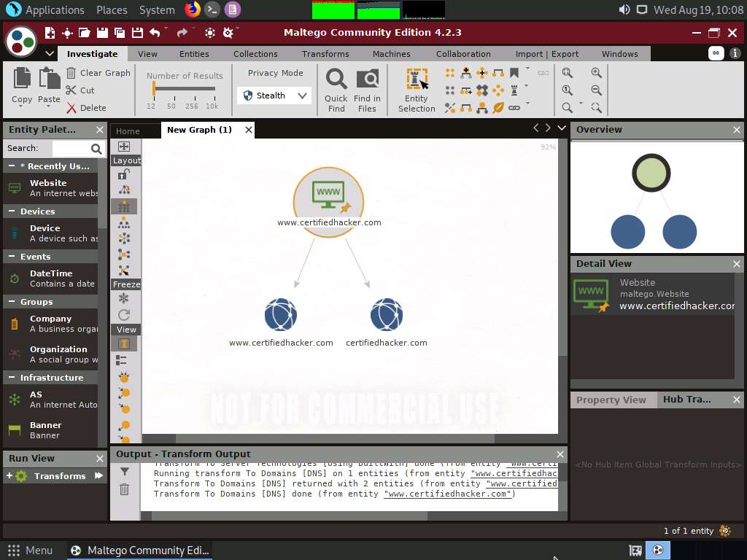Viewport: 747px width, 560px height.
Task: Open the Applications menu in top panel
Action: [x=55, y=10]
